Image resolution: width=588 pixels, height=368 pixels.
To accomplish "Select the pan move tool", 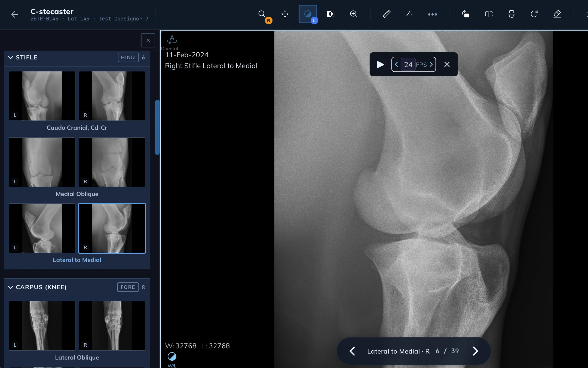I will (x=285, y=14).
